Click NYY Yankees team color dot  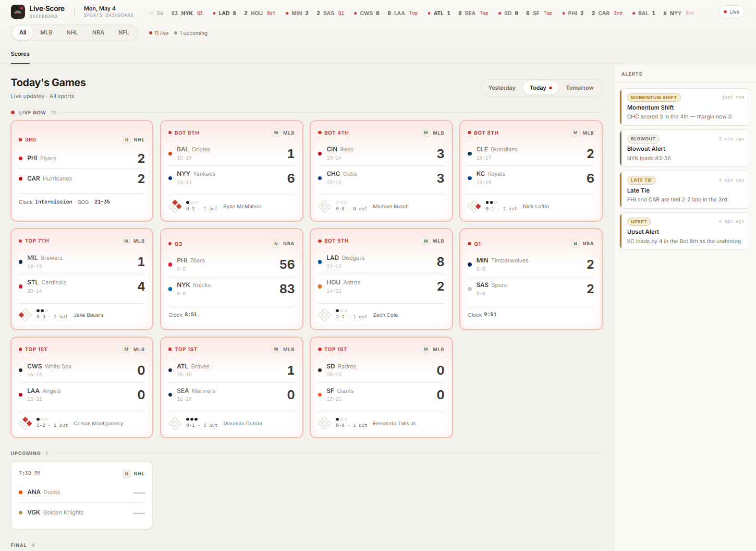[170, 178]
